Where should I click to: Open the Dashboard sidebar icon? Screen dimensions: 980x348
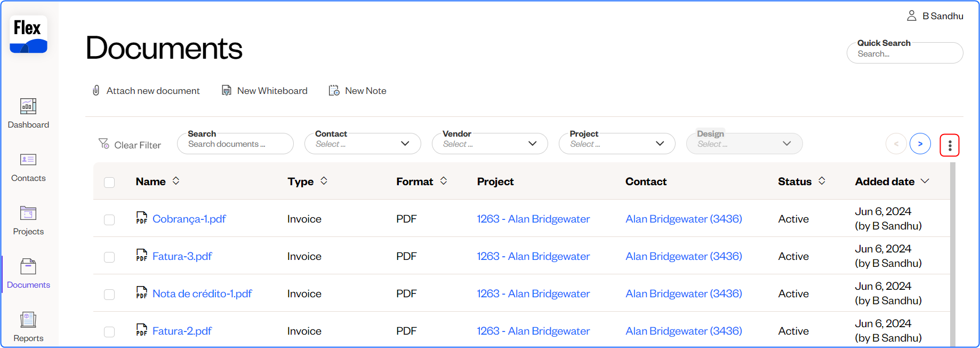(x=28, y=107)
